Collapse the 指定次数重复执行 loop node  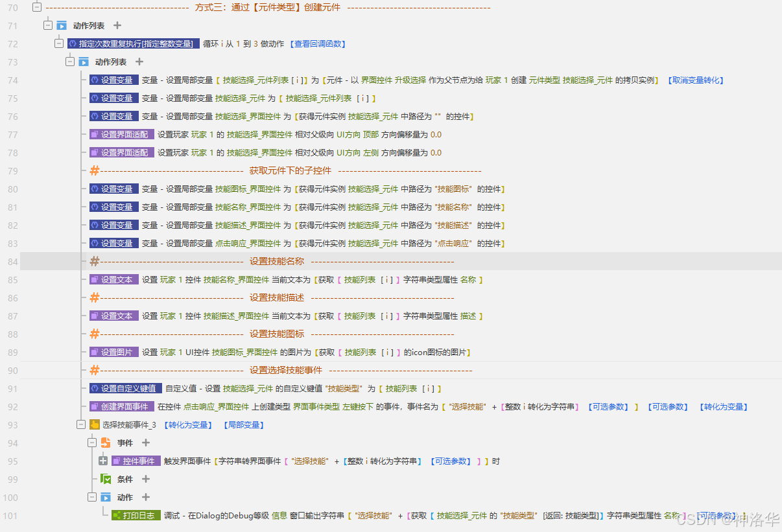pyautogui.click(x=59, y=43)
